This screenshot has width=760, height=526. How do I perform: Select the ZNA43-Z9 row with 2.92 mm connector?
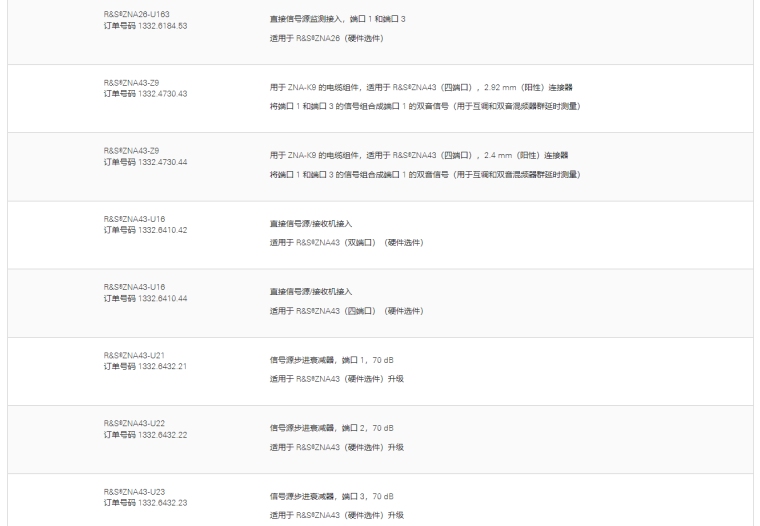(419, 87)
